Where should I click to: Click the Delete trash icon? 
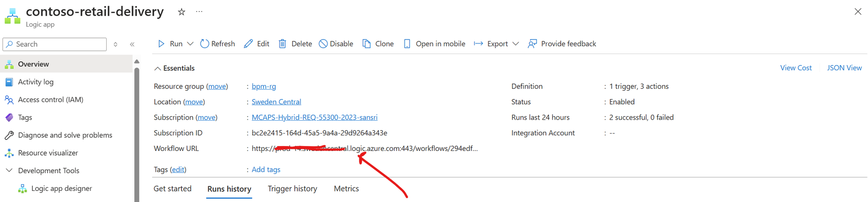pos(283,44)
